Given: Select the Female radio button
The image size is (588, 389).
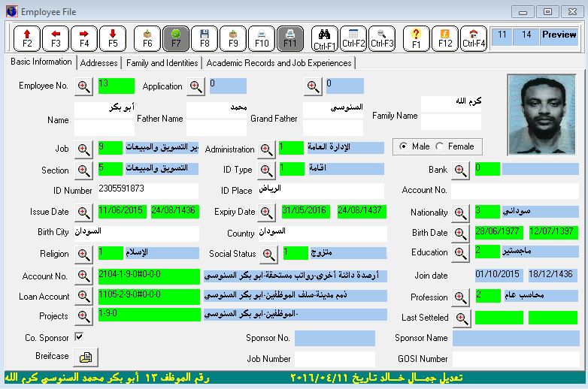Looking at the screenshot, I should (x=440, y=146).
